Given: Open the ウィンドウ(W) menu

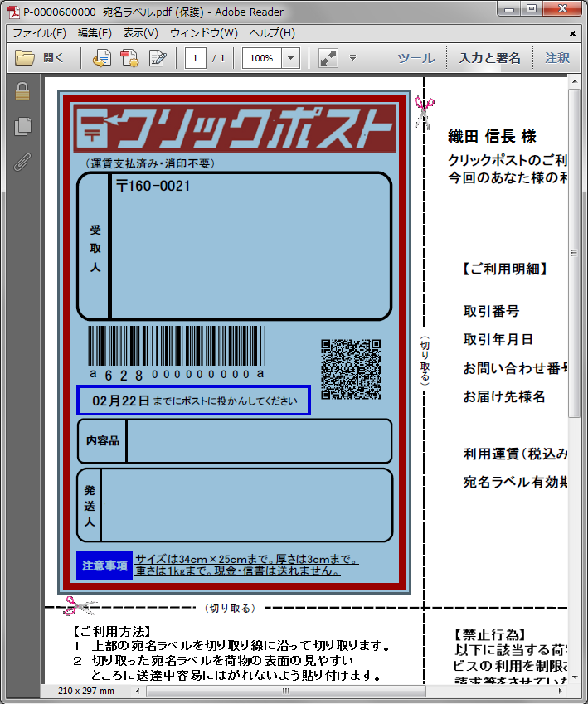Looking at the screenshot, I should coord(203,33).
